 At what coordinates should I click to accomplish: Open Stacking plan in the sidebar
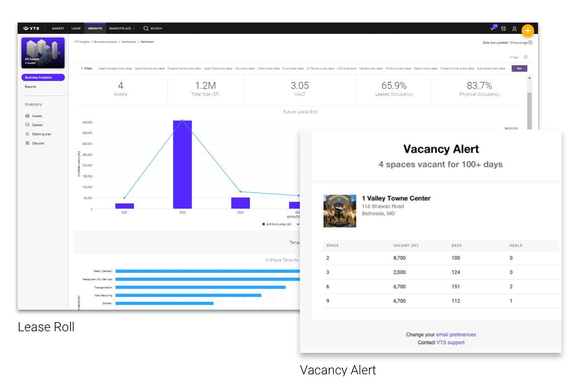pos(41,134)
